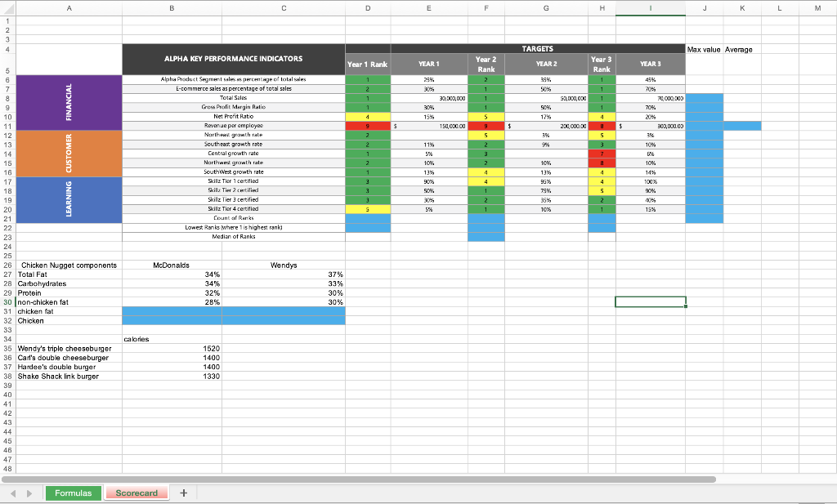Image resolution: width=837 pixels, height=504 pixels.
Task: Click the Count of Ranks cell
Action: click(x=233, y=217)
